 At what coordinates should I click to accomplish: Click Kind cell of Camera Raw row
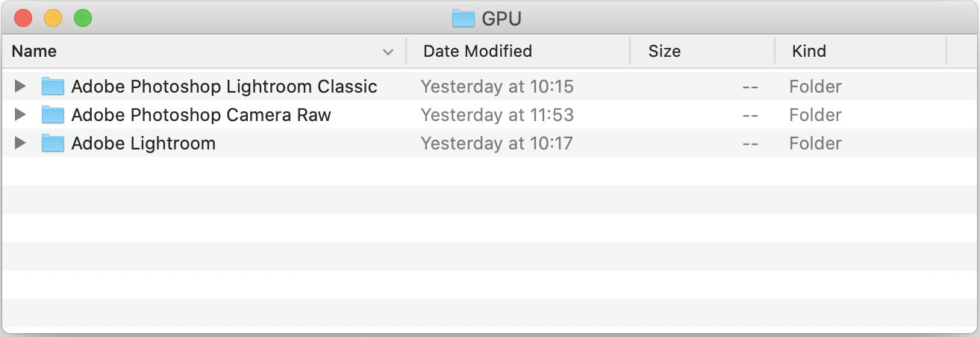pyautogui.click(x=815, y=115)
